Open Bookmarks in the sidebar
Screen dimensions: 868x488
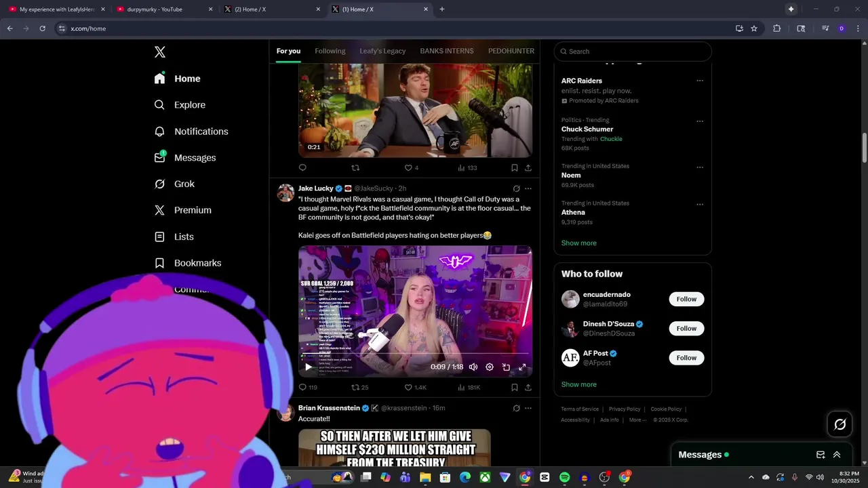pyautogui.click(x=188, y=263)
